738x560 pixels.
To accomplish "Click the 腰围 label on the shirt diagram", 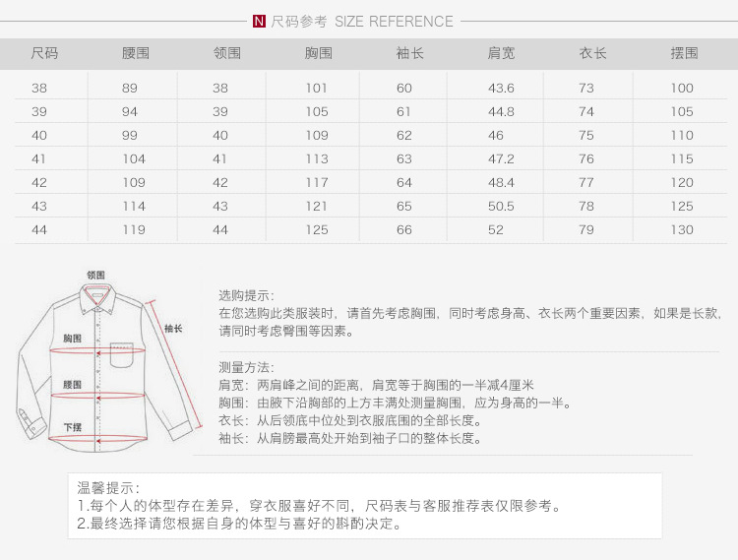I will click(x=73, y=385).
